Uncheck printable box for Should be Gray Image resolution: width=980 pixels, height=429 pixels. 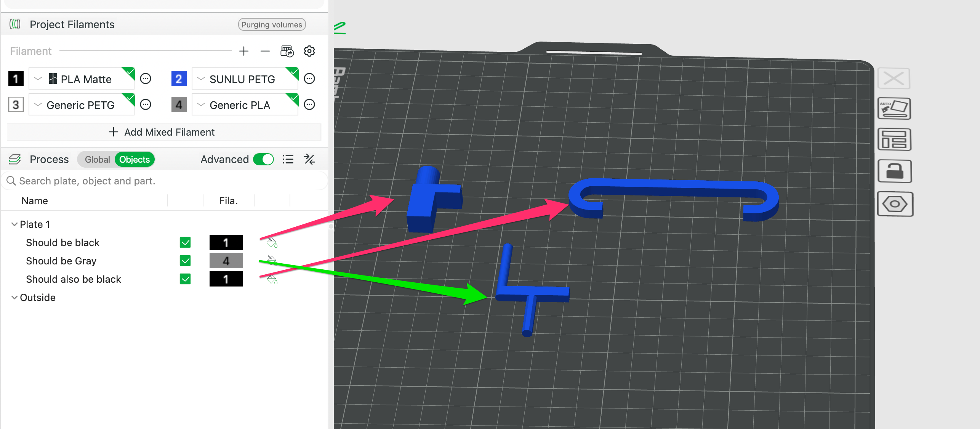pos(185,261)
